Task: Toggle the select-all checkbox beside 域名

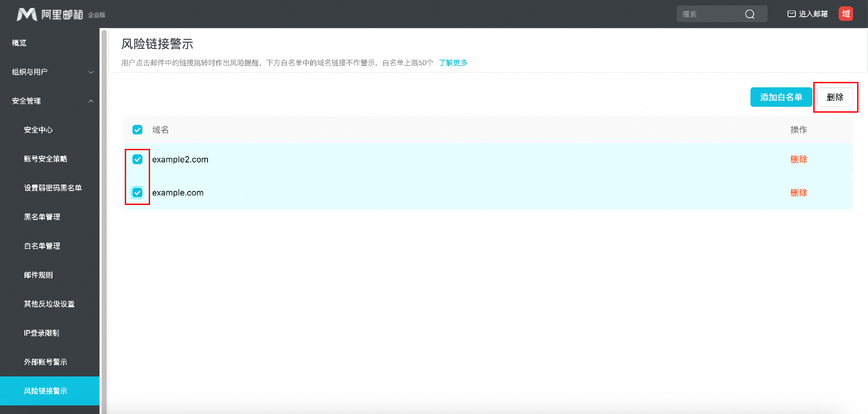Action: (137, 130)
